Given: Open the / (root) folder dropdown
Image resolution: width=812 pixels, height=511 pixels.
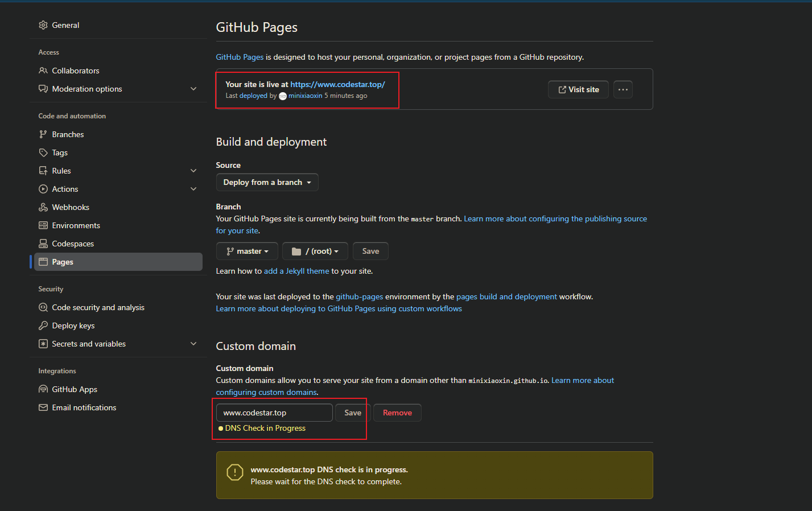Looking at the screenshot, I should point(315,251).
